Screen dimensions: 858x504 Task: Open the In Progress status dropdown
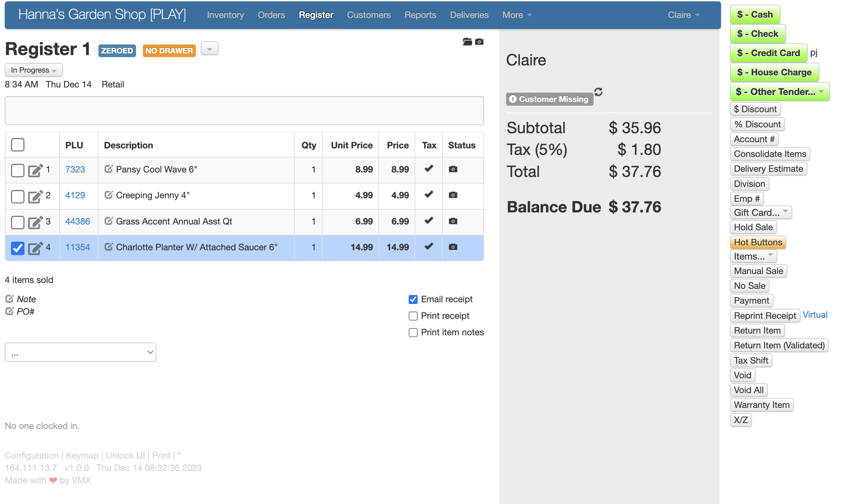pos(34,70)
